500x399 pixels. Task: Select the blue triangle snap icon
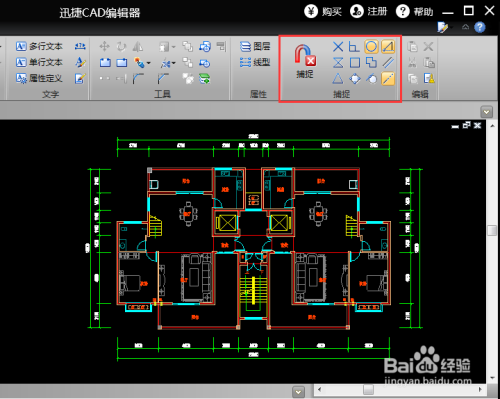(338, 79)
